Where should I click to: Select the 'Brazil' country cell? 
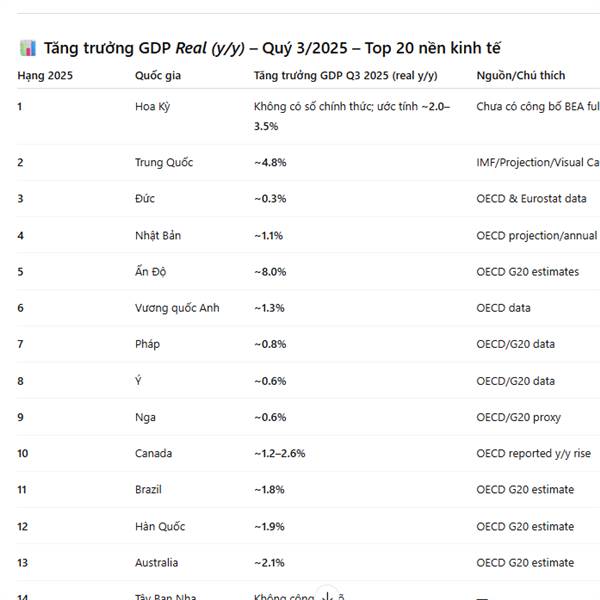[x=150, y=490]
